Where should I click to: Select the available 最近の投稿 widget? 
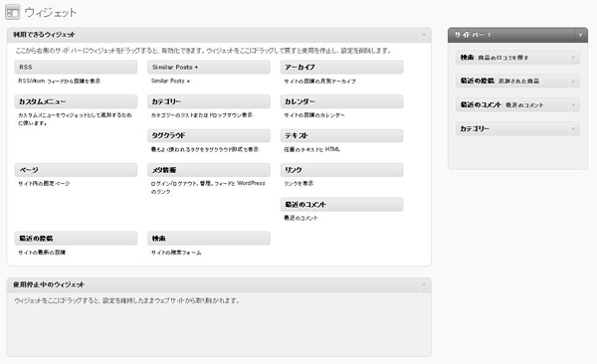click(77, 239)
